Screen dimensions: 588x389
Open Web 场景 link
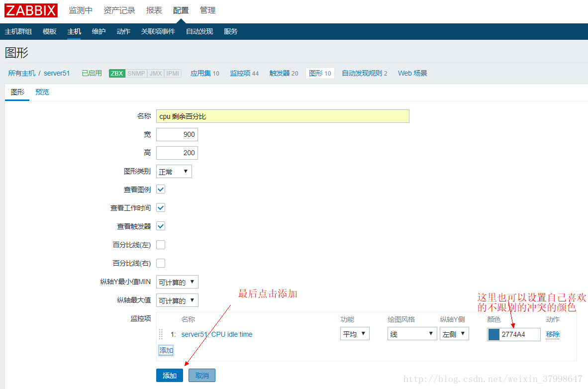pyautogui.click(x=412, y=73)
